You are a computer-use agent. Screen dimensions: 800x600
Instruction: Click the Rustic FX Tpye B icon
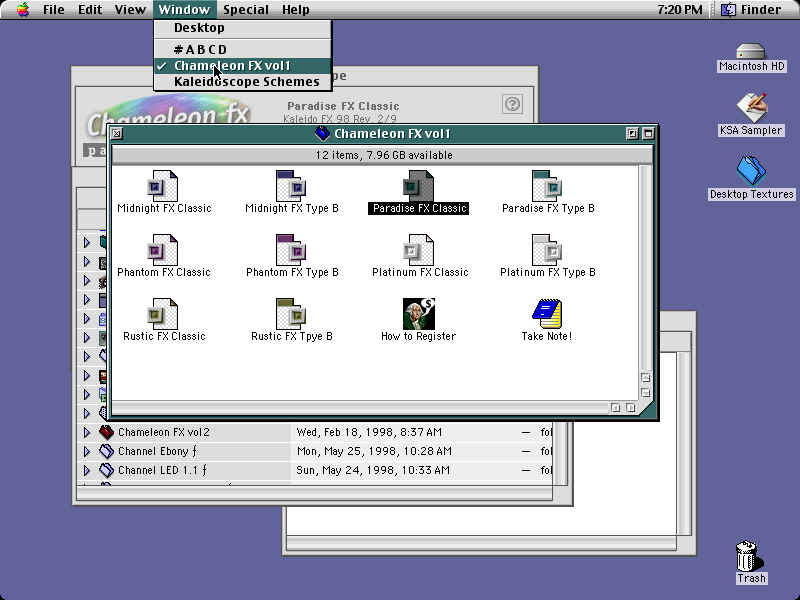point(291,314)
